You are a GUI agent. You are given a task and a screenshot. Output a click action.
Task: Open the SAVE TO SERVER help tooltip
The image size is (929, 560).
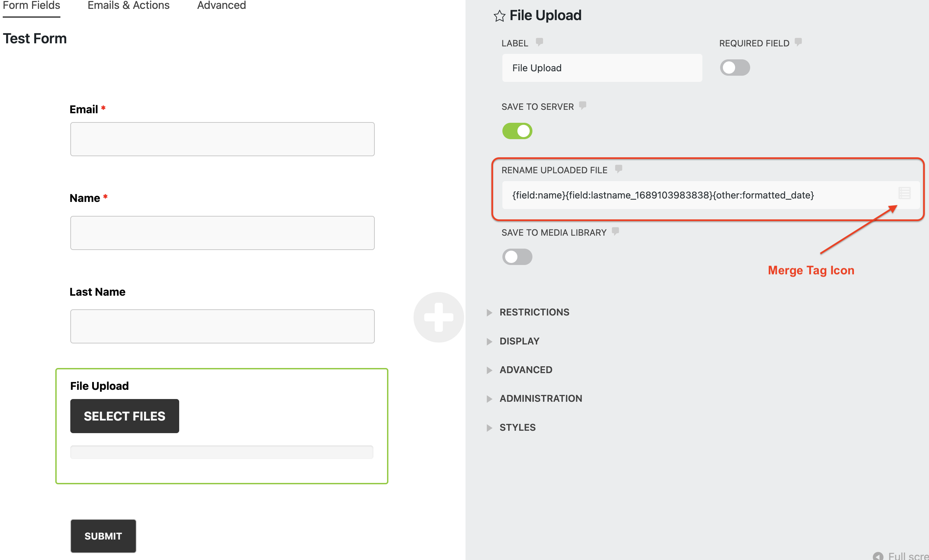[582, 106]
